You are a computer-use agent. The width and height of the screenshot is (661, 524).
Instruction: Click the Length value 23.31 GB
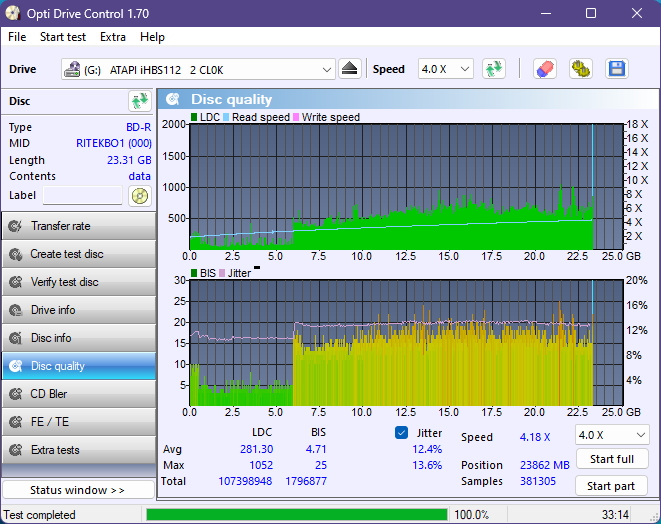coord(129,160)
